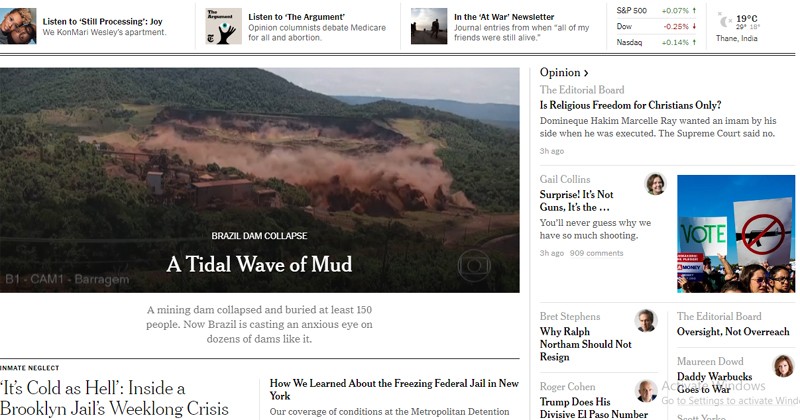Screen dimensions: 800x420
Task: Click Bret Stephens's author portrait
Action: tap(646, 320)
